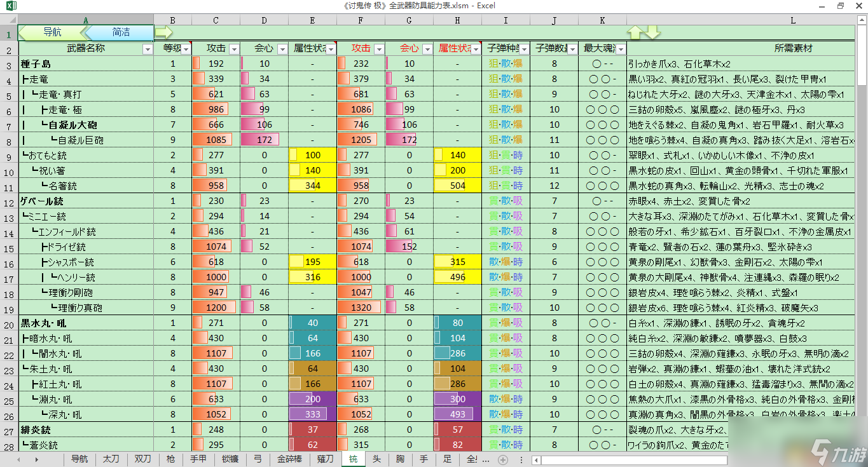Switch to the 太刀 sheet tab
The height and width of the screenshot is (467, 868).
111,459
